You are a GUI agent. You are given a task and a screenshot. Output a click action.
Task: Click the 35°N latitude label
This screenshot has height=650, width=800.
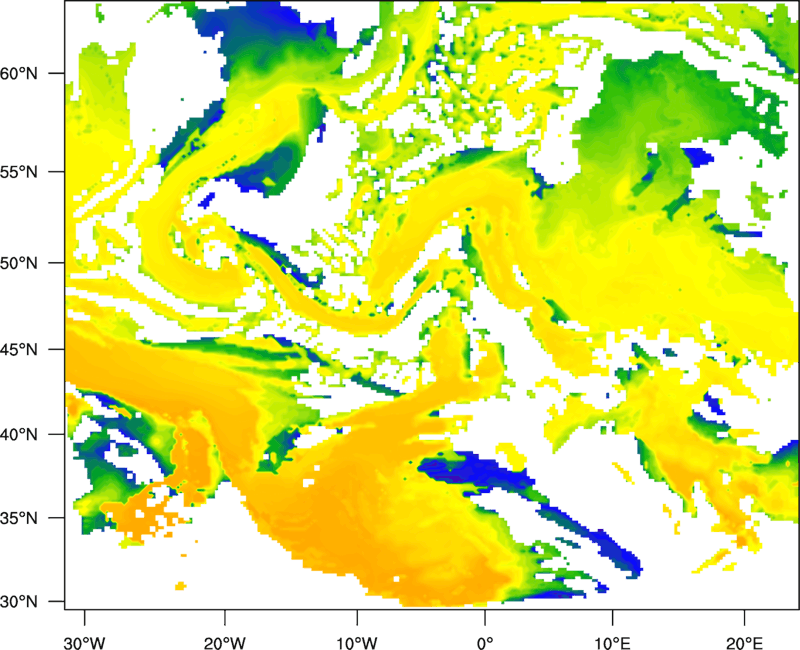(19, 518)
